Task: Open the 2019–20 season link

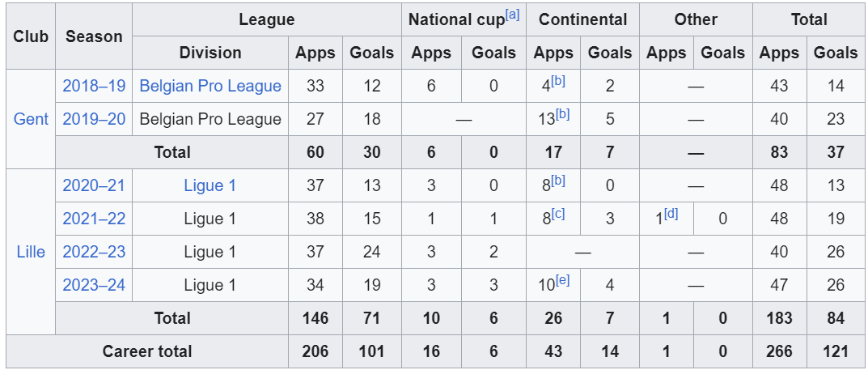Action: click(x=94, y=119)
